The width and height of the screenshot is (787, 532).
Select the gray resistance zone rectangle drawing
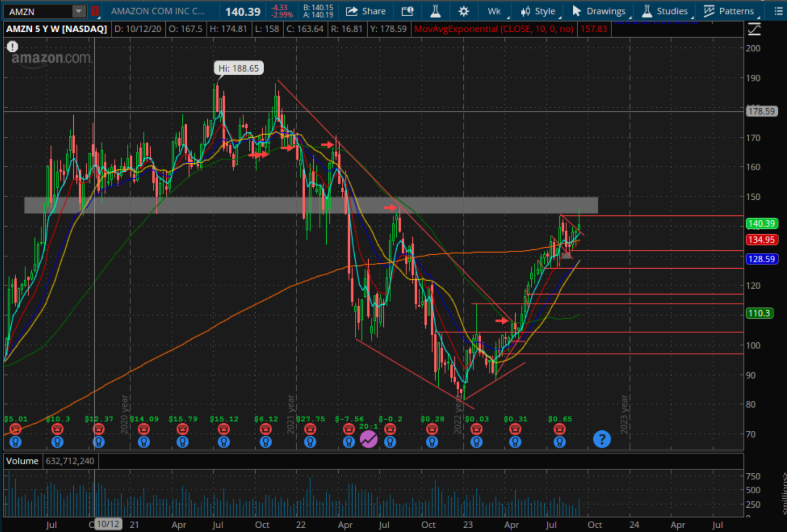pos(311,205)
